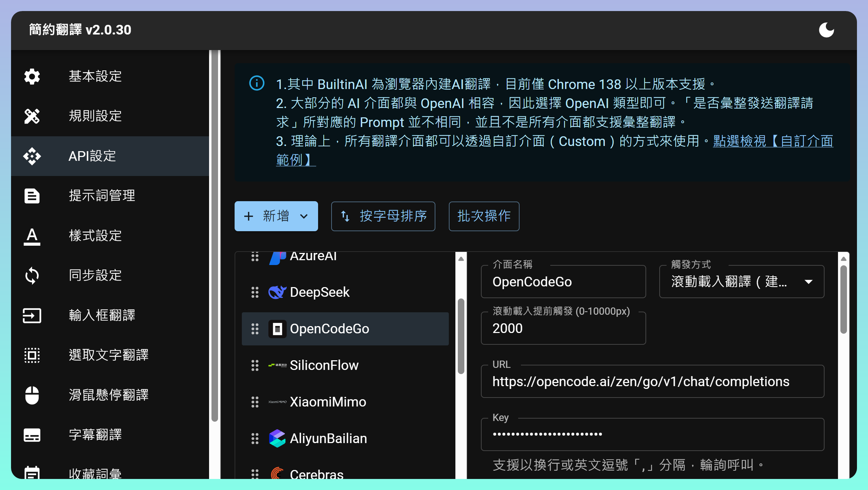868x490 pixels.
Task: Open the 觸發方式 dropdown
Action: pos(741,282)
